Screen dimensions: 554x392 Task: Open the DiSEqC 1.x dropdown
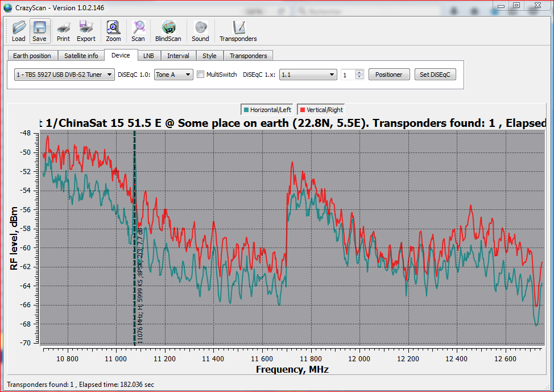308,75
